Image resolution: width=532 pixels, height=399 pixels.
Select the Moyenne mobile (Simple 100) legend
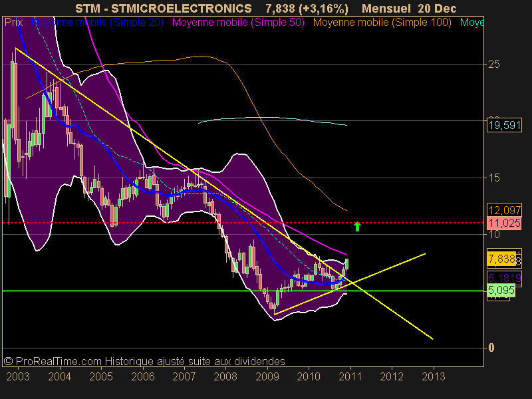382,23
